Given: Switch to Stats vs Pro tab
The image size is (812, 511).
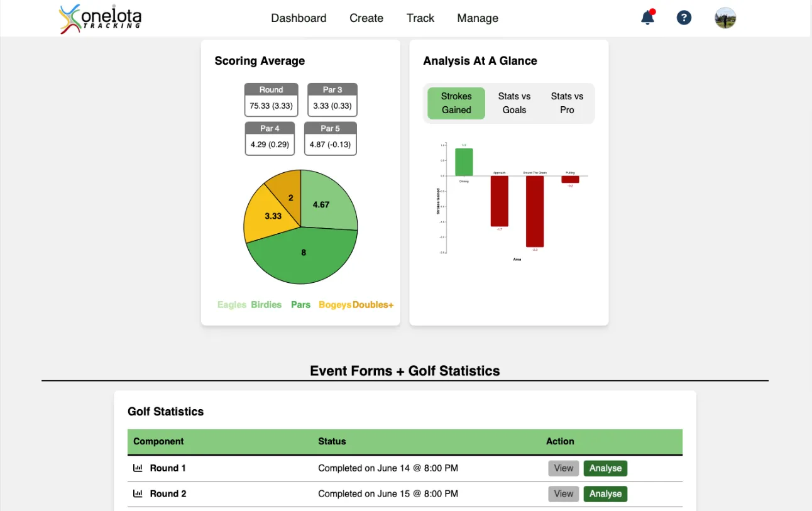Looking at the screenshot, I should (567, 103).
